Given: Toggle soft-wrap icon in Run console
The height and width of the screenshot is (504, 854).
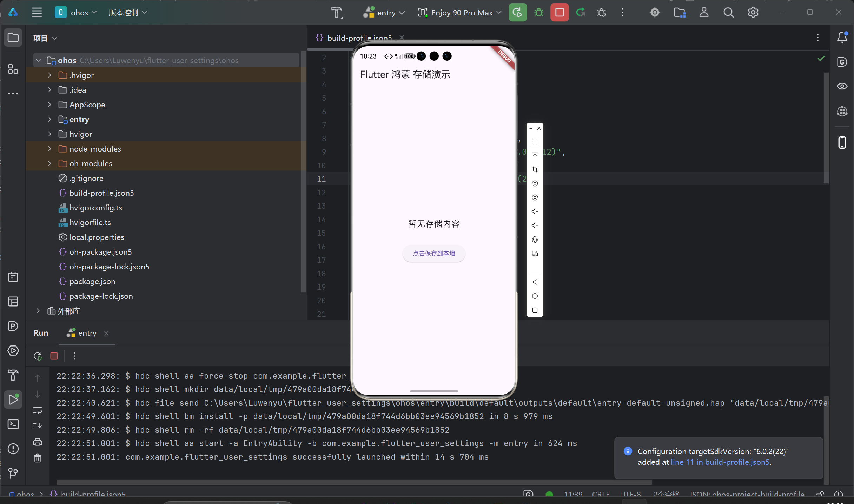Looking at the screenshot, I should point(38,410).
